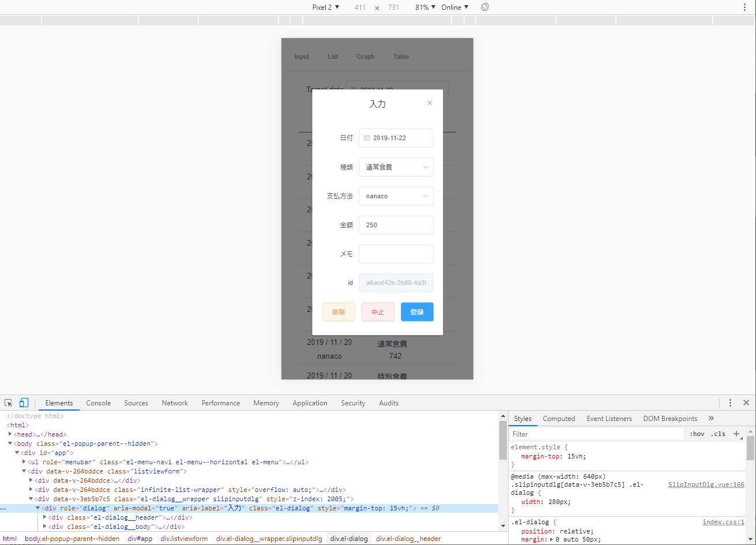
Task: Click the margin-top: 15vh style value
Action: click(576, 456)
